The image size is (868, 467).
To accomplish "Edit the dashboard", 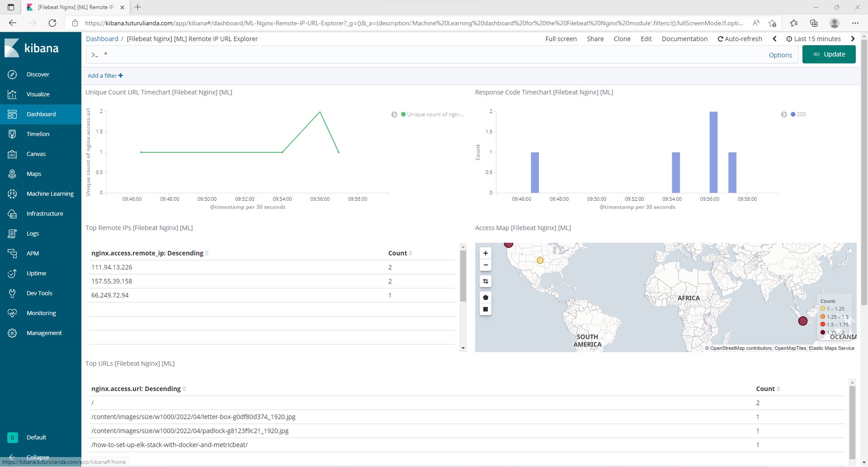I will (646, 39).
